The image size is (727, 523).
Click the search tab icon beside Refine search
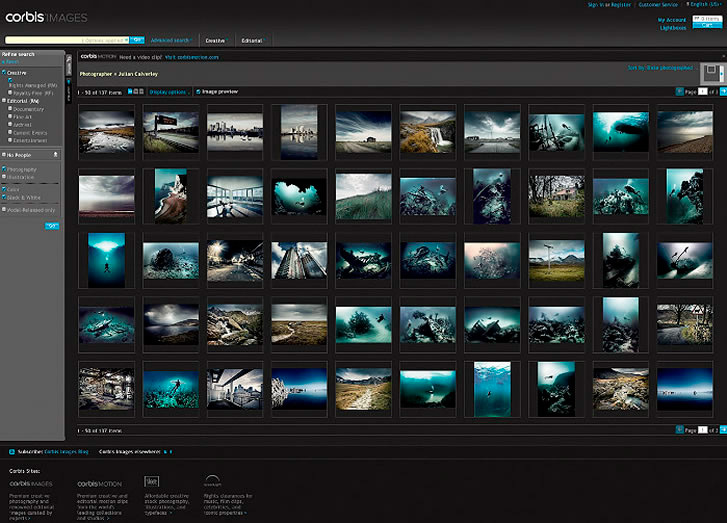69,65
